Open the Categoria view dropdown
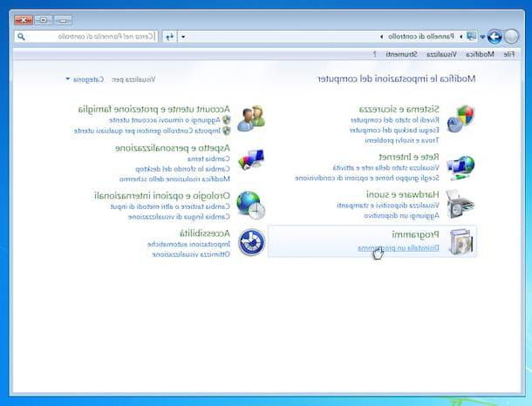This screenshot has width=532, height=406. click(85, 79)
